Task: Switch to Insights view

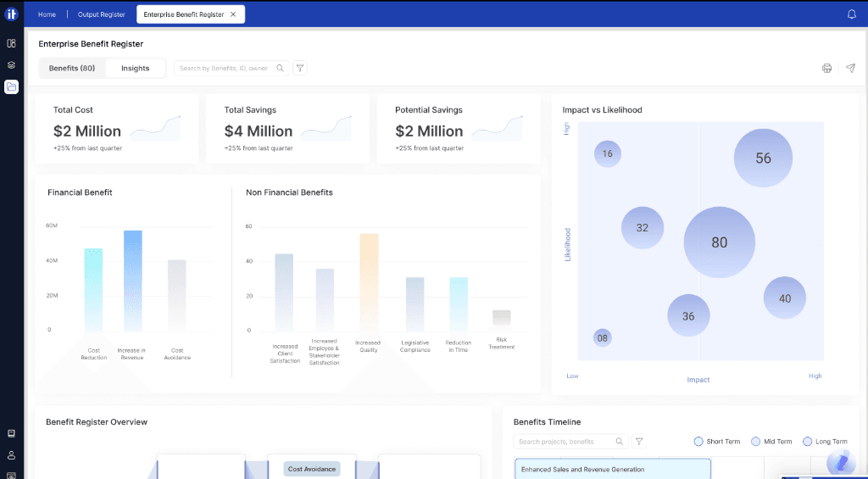Action: pyautogui.click(x=135, y=68)
